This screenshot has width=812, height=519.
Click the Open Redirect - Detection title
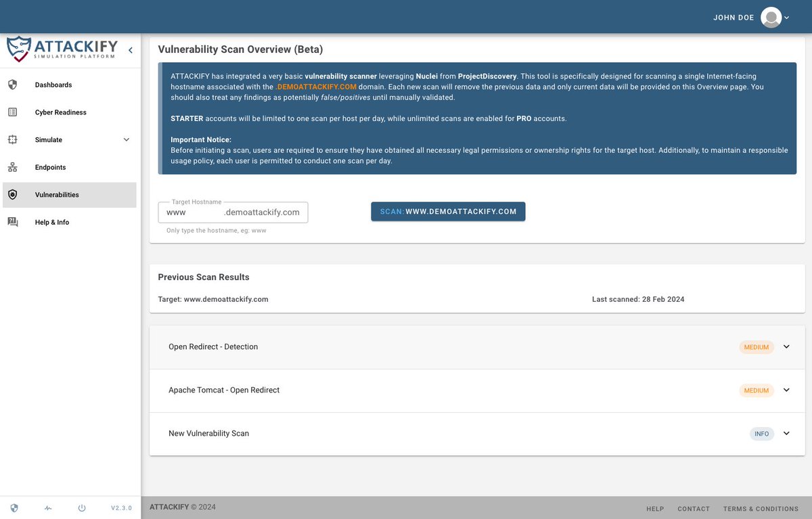(213, 346)
